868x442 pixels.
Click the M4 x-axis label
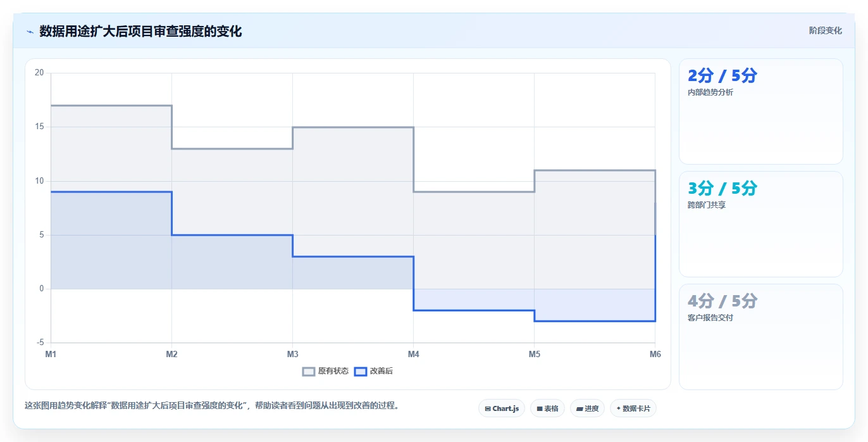(413, 354)
